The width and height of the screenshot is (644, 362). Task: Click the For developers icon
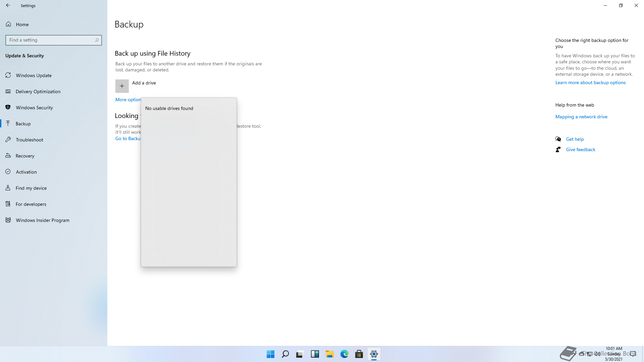click(8, 204)
